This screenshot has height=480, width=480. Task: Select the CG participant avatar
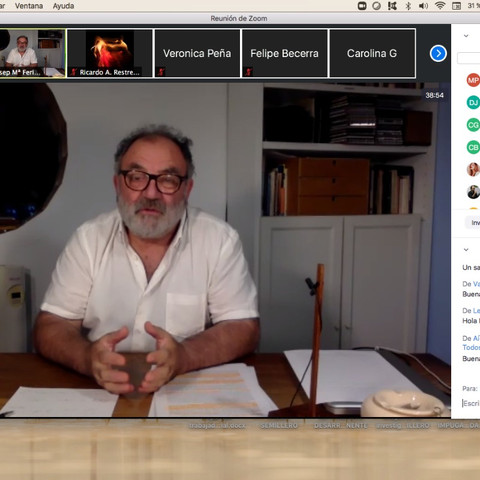coord(473,125)
